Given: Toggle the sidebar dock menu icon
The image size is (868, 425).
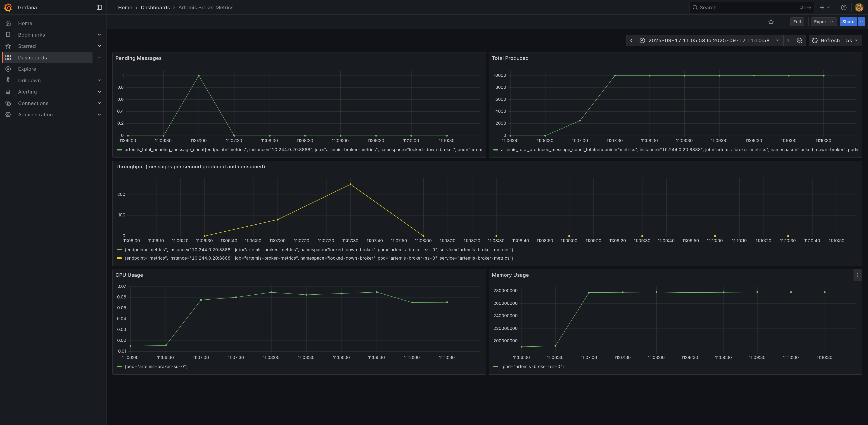Looking at the screenshot, I should [x=99, y=7].
